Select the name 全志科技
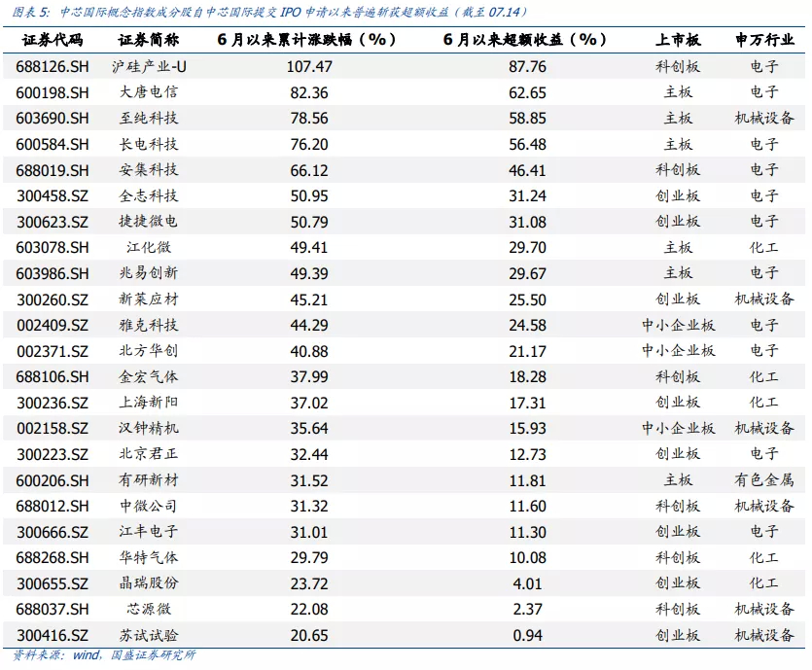This screenshot has height=670, width=812. click(149, 195)
